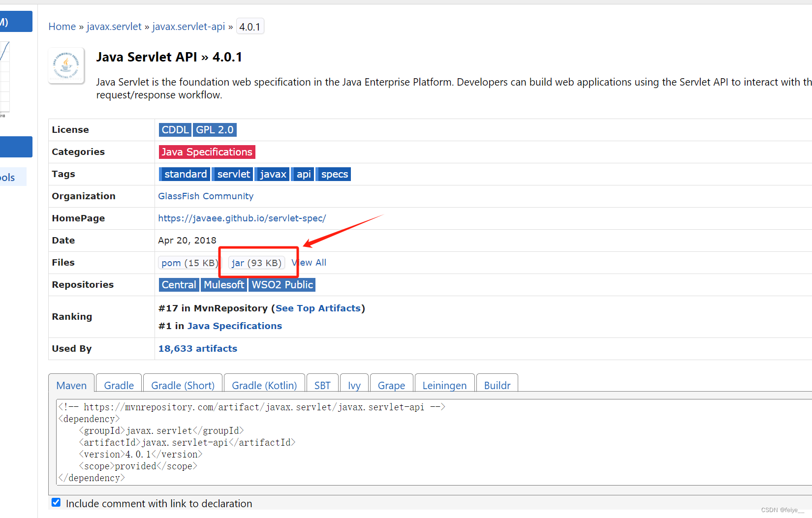Click inside the Maven dependency snippet box
The image size is (812, 518).
[434, 442]
